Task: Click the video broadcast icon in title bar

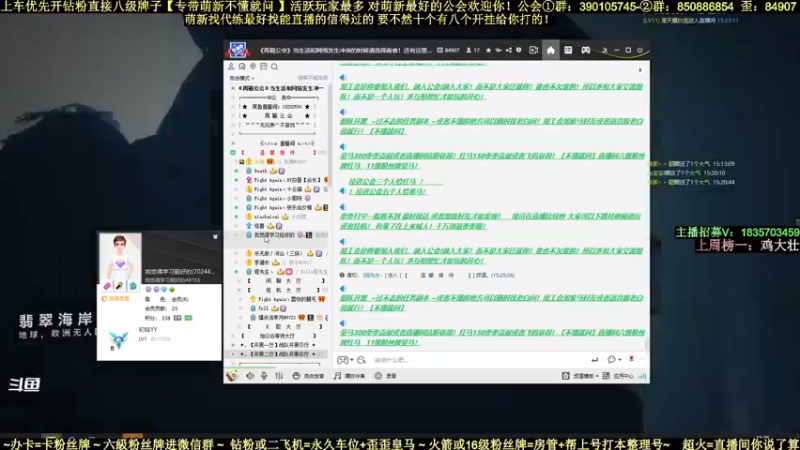Action: [533, 50]
